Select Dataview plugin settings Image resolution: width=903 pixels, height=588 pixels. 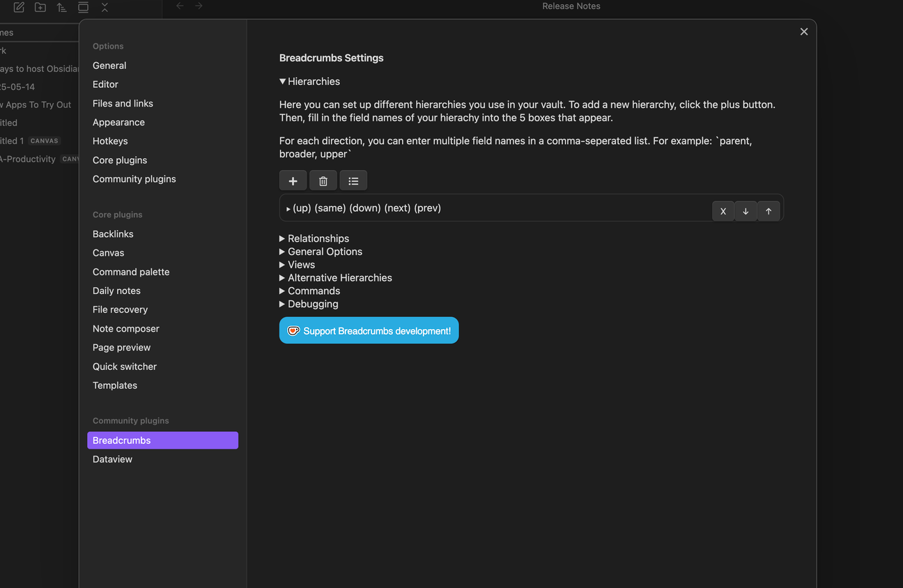pyautogui.click(x=112, y=459)
